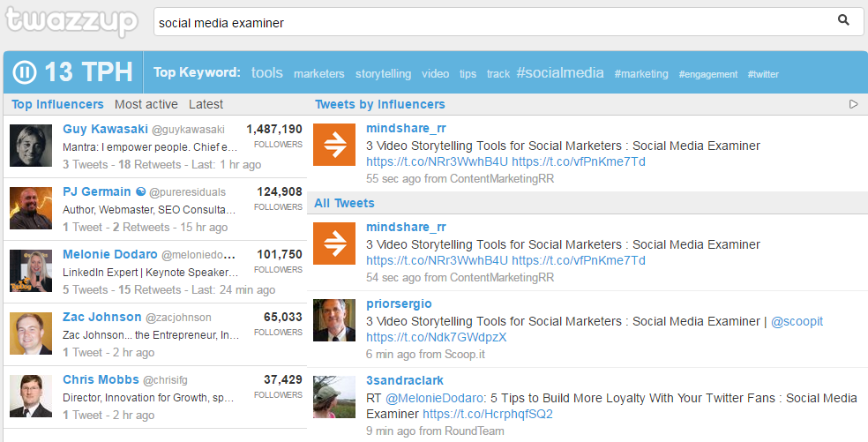Screen dimensions: 868x442
Task: Switch to the Latest tab
Action: 206,104
